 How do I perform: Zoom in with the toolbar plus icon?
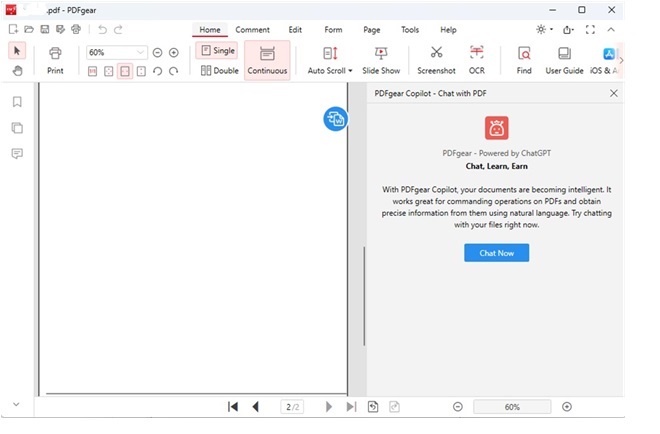(173, 52)
